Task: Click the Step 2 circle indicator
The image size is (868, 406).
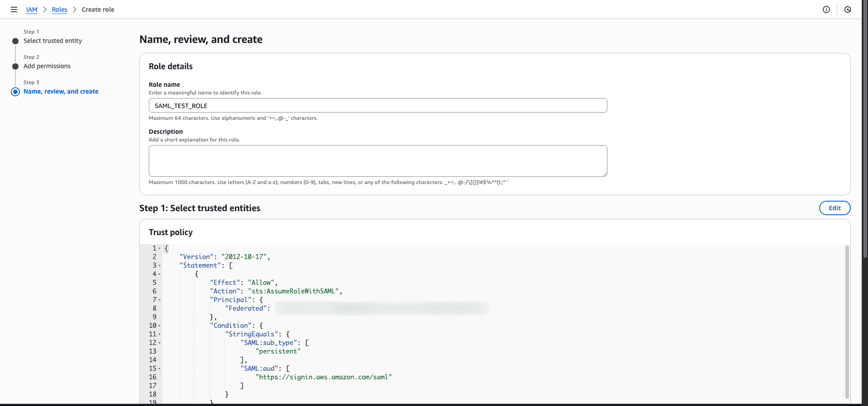Action: 15,66
